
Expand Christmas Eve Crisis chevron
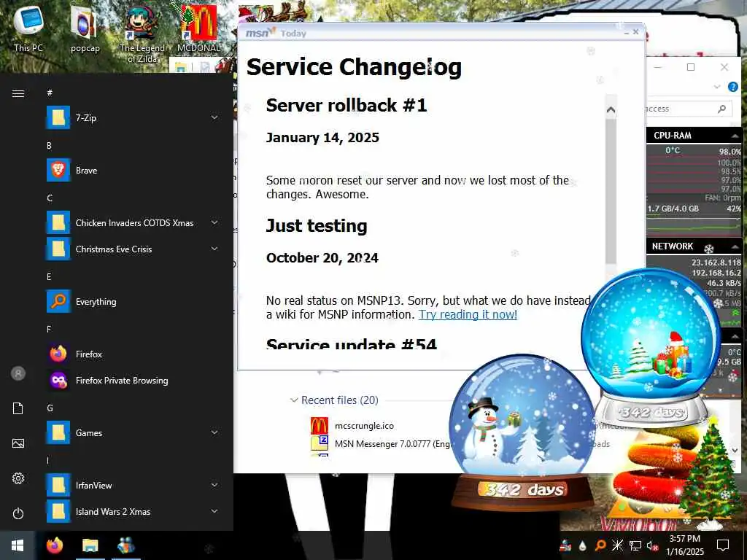coord(215,249)
